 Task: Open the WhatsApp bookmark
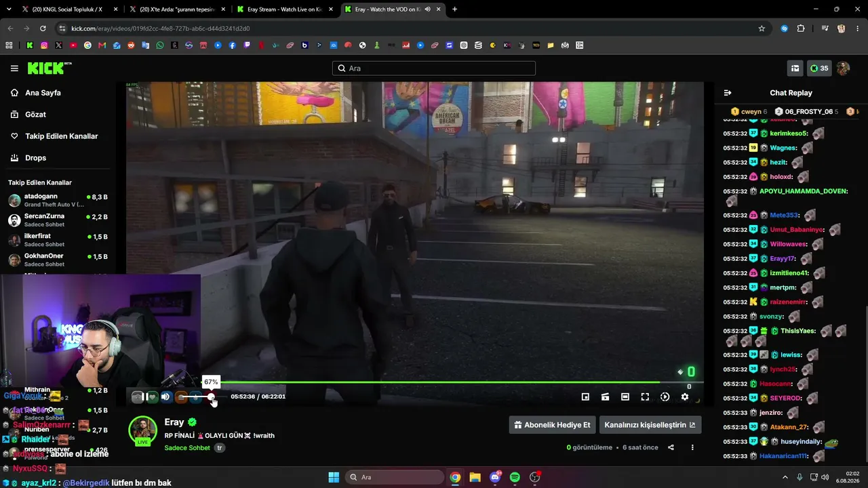coord(160,45)
